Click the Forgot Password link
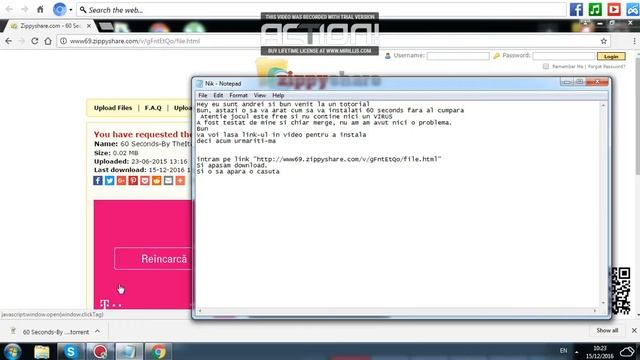Image resolution: width=640 pixels, height=360 pixels. [x=607, y=67]
